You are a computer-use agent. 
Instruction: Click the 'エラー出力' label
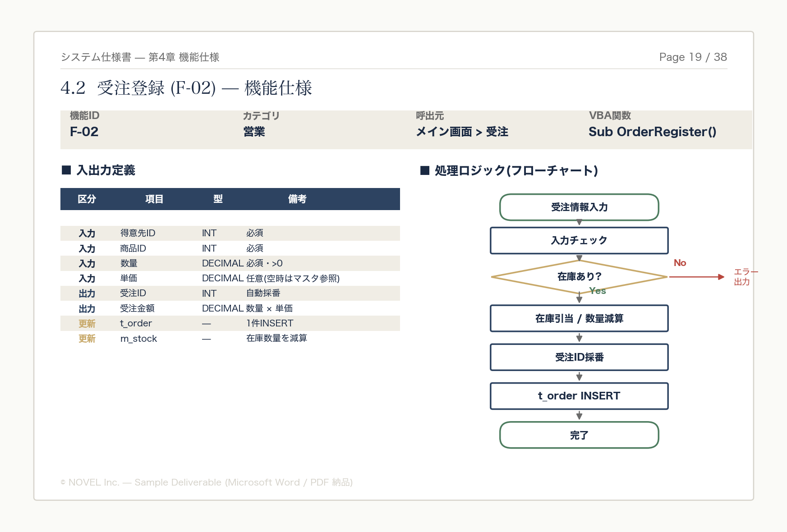[746, 277]
